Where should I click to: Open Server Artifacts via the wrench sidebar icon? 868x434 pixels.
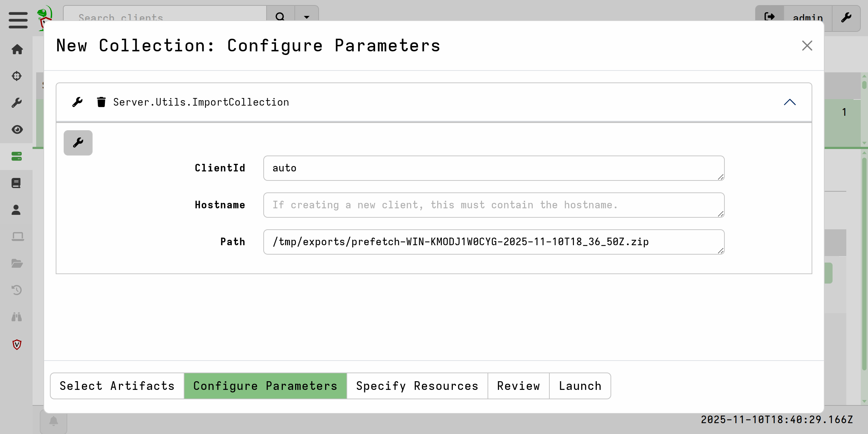pos(17,103)
